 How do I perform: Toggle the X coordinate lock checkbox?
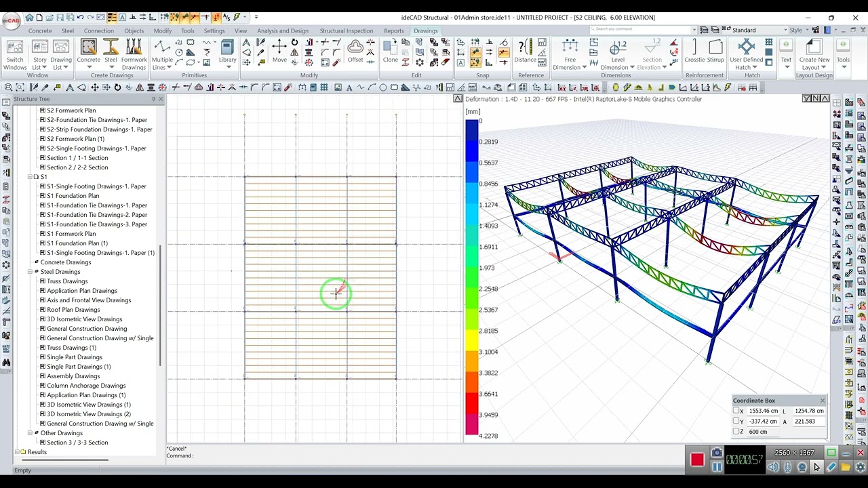[736, 411]
